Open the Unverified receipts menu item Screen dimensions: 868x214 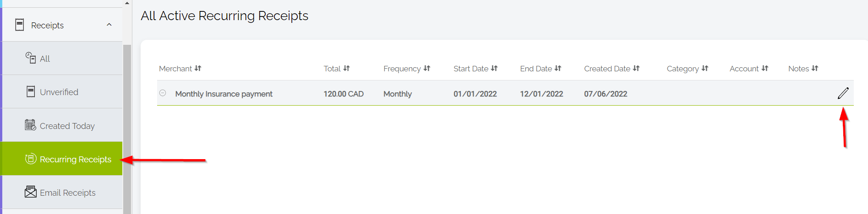click(x=59, y=92)
